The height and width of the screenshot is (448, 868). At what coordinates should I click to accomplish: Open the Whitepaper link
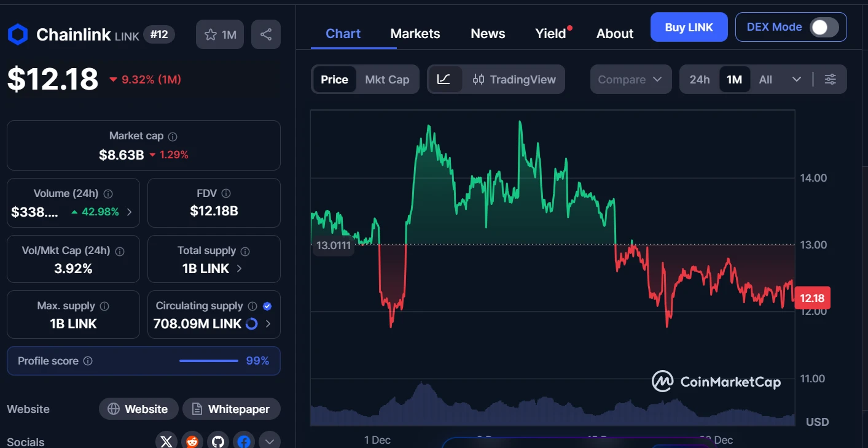(x=232, y=409)
